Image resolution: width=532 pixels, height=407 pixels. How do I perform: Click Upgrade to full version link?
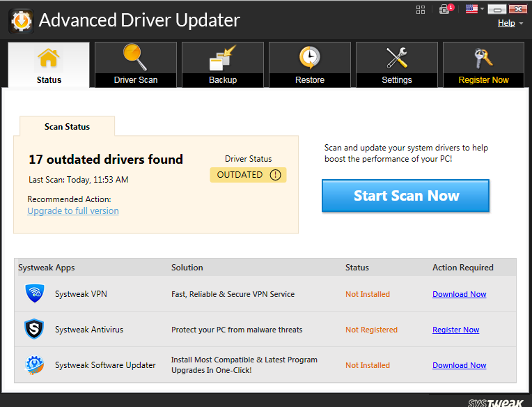click(x=73, y=210)
